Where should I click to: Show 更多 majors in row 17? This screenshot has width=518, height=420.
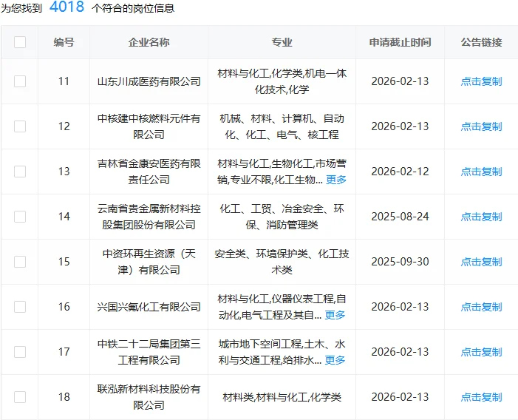[x=335, y=360]
